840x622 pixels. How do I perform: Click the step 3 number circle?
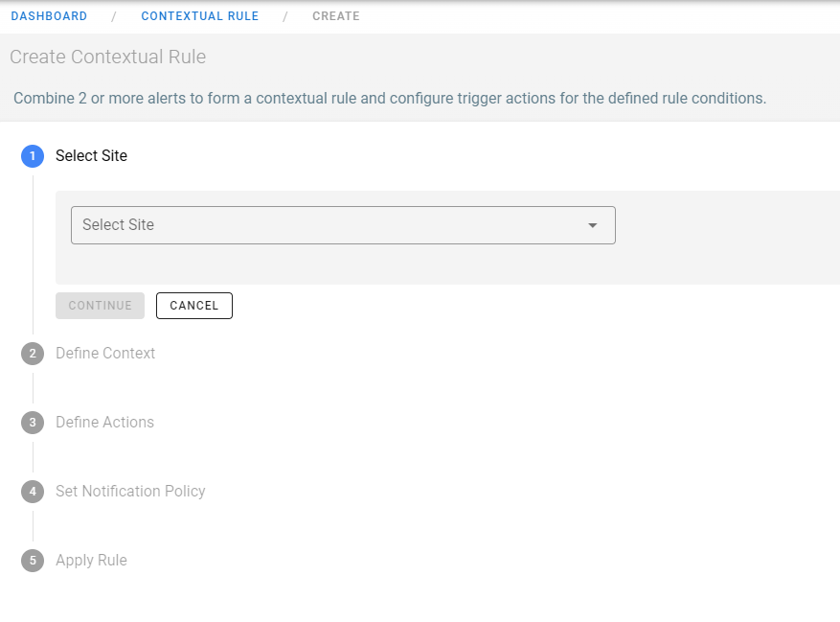coord(33,423)
